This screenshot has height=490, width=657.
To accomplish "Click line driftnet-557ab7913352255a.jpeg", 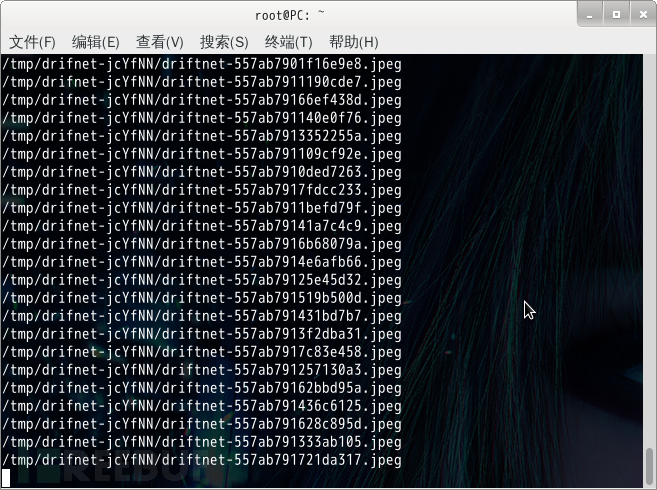I will point(202,136).
